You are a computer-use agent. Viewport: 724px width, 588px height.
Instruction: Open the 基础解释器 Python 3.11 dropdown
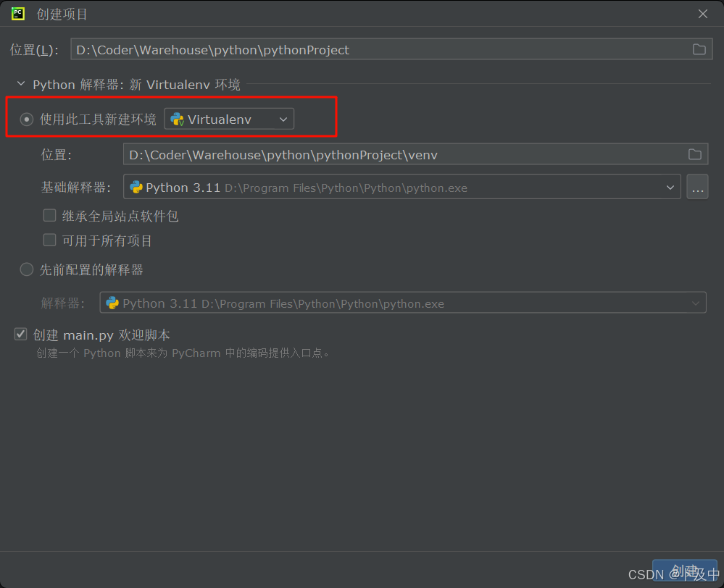tap(401, 187)
